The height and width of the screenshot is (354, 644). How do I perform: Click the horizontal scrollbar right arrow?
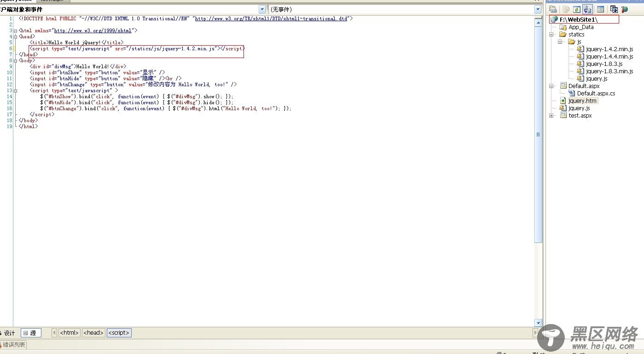(535, 333)
